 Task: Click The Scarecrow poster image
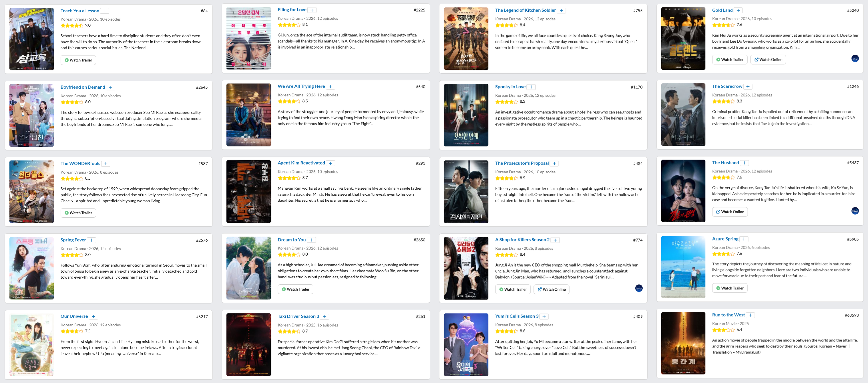[683, 115]
